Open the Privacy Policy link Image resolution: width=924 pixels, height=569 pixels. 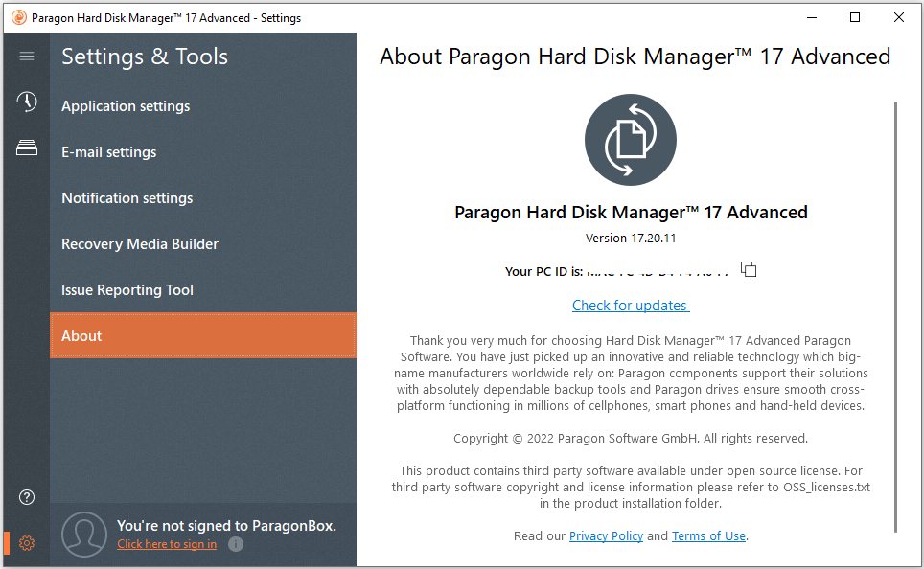pos(606,536)
